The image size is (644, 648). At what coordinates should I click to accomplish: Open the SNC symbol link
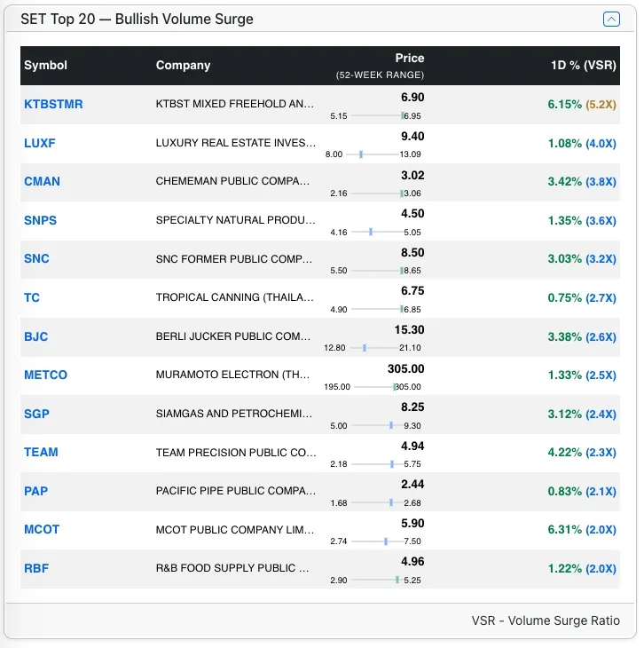36,258
